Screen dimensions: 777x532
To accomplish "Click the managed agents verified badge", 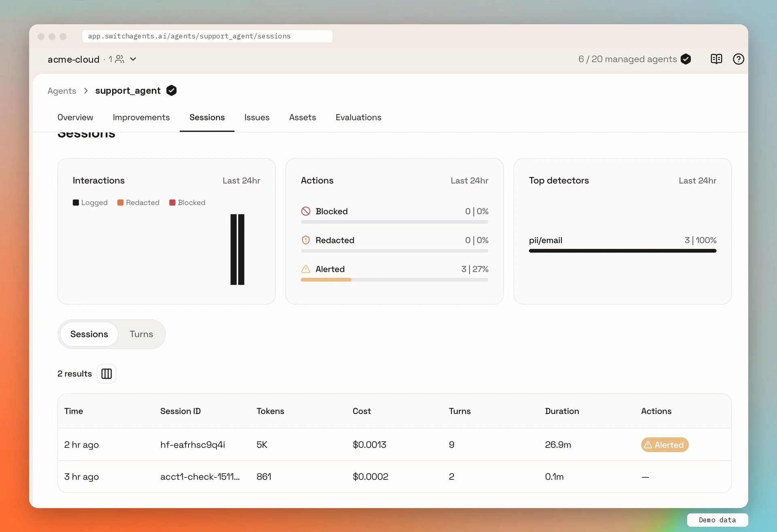I will point(686,59).
